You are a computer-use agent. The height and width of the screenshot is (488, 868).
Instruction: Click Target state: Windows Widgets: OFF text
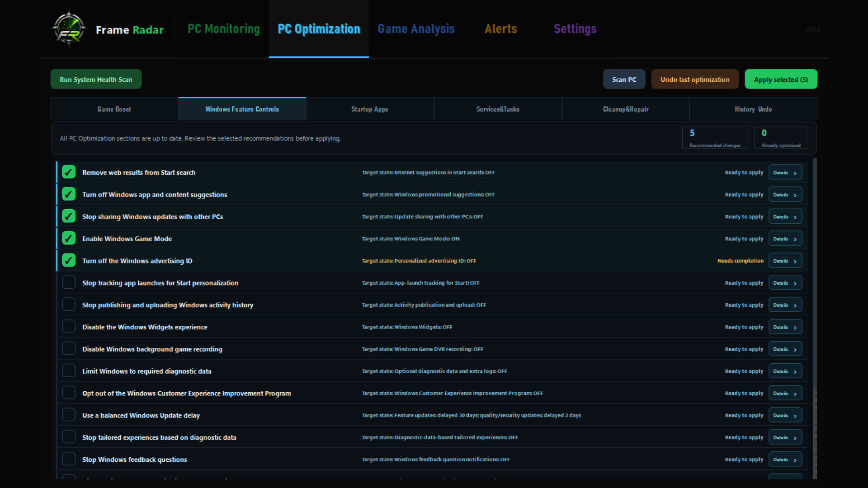[407, 327]
